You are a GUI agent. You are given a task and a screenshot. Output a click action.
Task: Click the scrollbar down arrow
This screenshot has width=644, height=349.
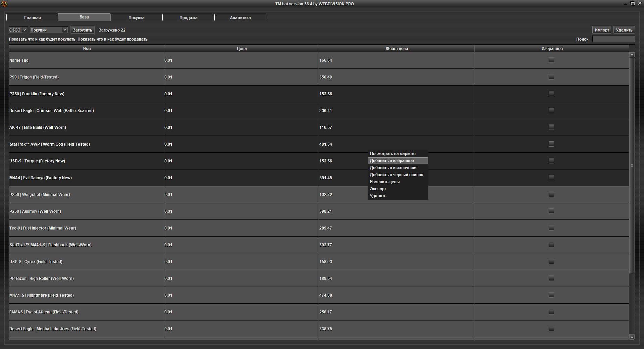(632, 337)
